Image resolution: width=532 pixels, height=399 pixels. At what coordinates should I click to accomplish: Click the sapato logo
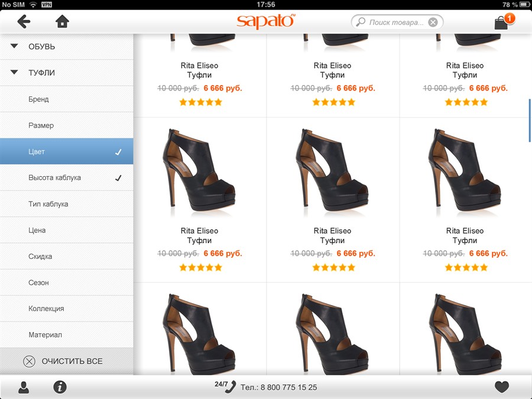(265, 21)
